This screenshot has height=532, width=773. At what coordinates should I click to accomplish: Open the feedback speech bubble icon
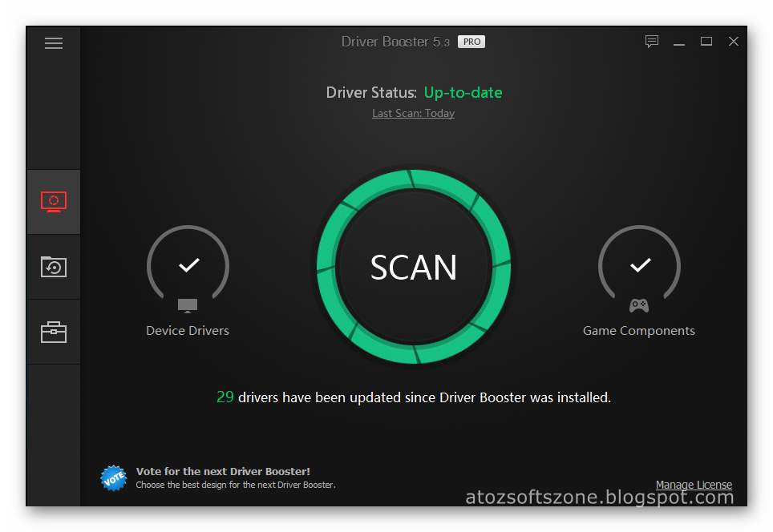(x=652, y=42)
